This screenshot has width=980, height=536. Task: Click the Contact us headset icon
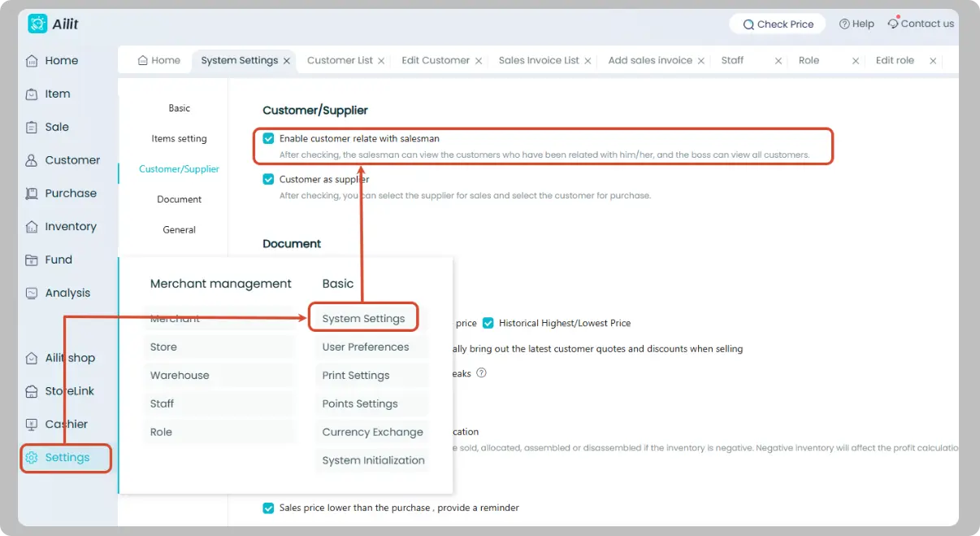[x=893, y=24]
